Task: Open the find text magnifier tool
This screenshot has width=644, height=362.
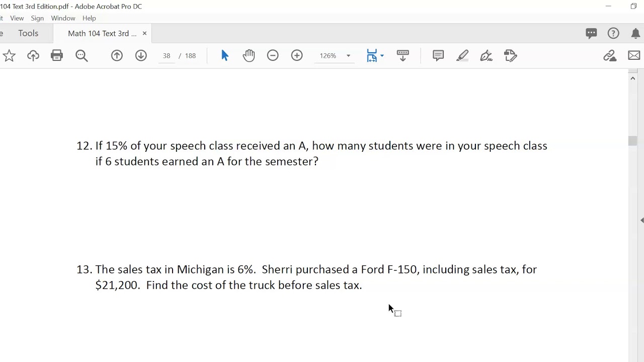Action: [82, 56]
